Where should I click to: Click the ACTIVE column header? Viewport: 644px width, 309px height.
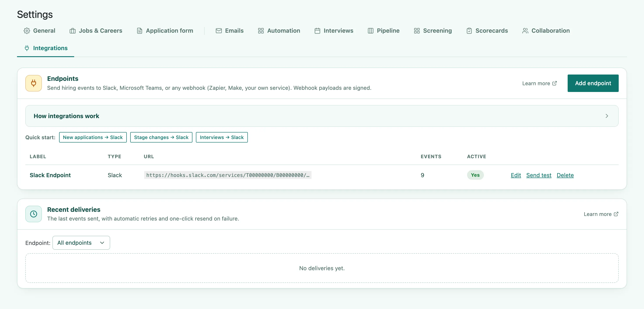pyautogui.click(x=476, y=156)
